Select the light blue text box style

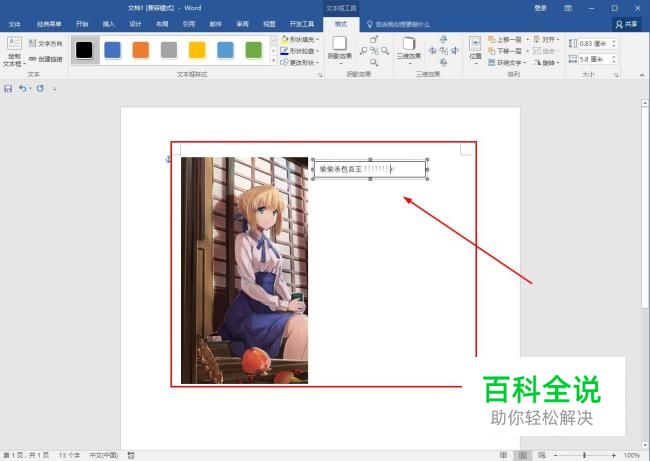pos(225,50)
